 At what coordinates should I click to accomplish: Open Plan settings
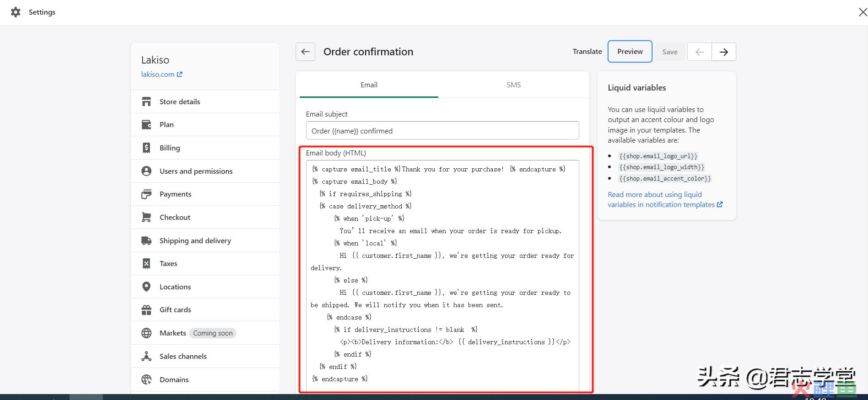coord(205,124)
